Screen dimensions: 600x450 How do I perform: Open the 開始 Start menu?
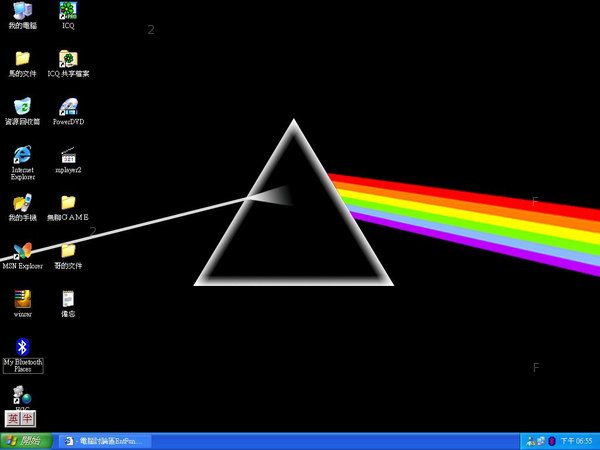click(26, 441)
